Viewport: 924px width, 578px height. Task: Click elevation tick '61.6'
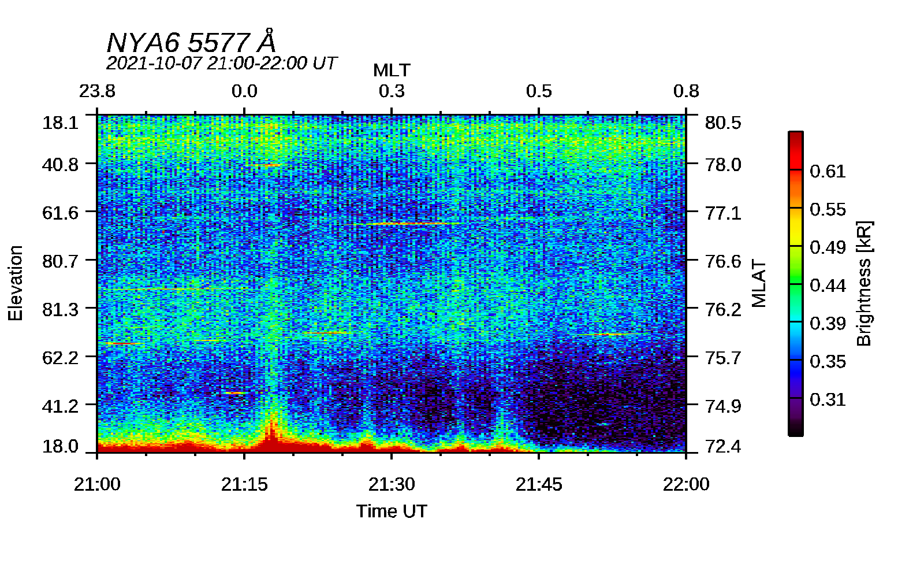tap(60, 213)
